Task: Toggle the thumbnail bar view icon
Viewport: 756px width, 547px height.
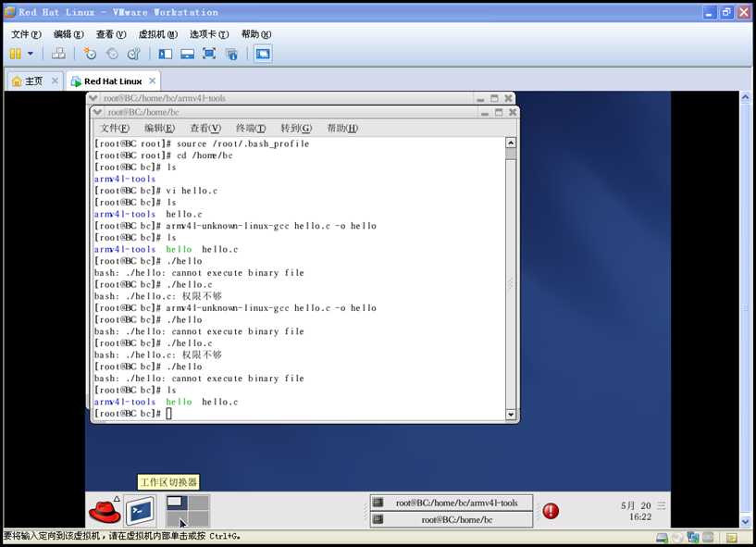Action: (x=187, y=54)
